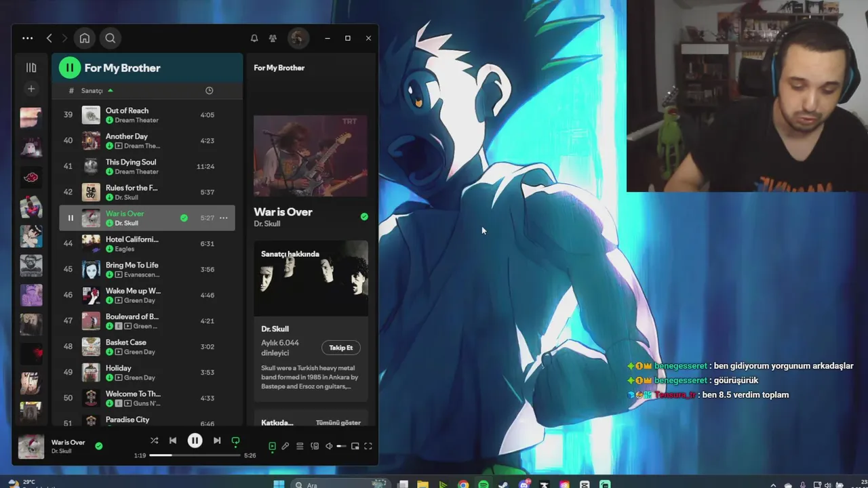Open the profile avatar menu

(x=297, y=39)
